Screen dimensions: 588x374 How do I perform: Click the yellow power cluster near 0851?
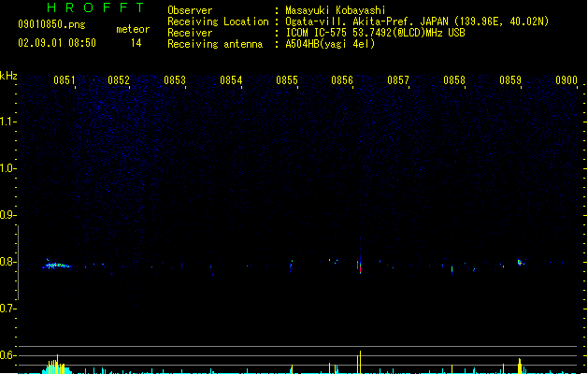pyautogui.click(x=55, y=365)
